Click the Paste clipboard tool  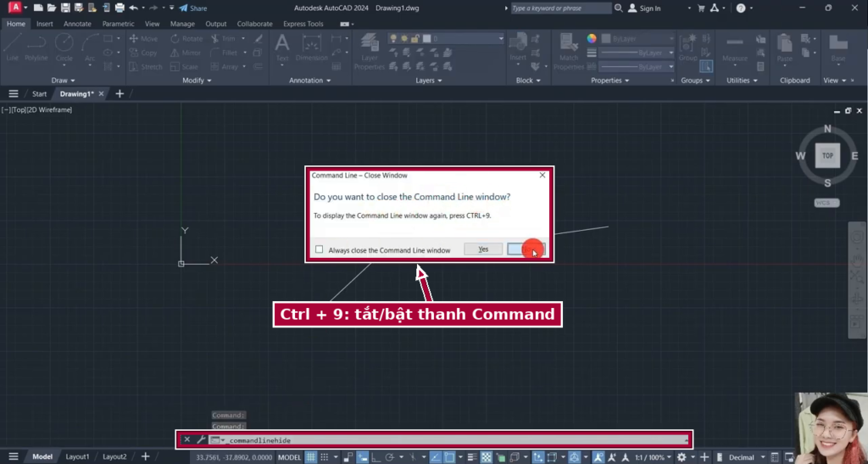(x=784, y=48)
